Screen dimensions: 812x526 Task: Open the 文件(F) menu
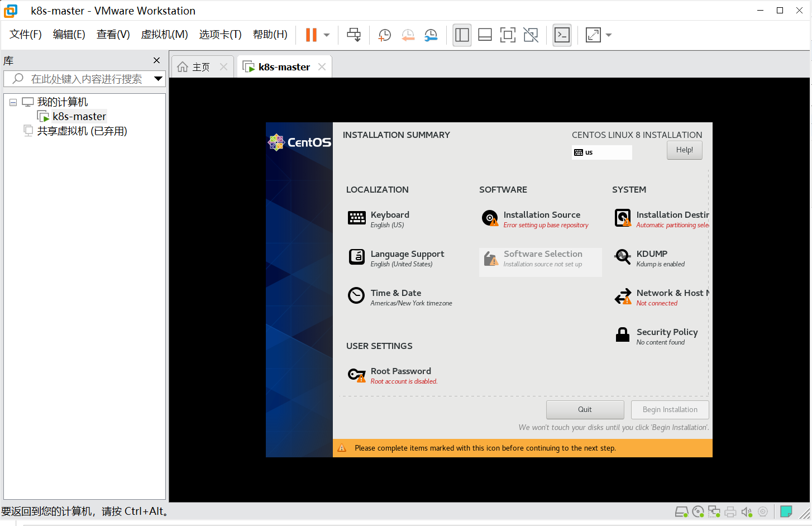click(x=26, y=35)
